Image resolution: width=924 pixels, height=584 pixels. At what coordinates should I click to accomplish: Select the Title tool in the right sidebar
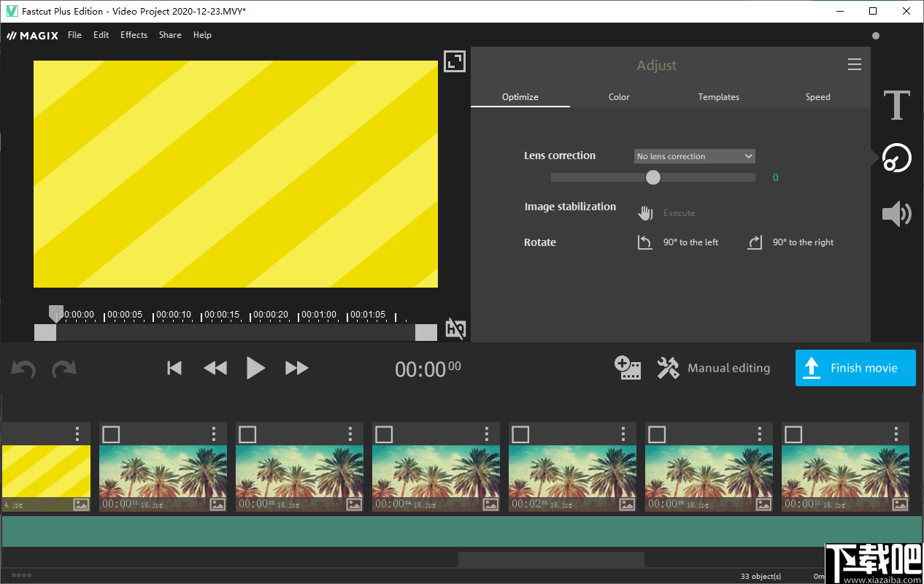pos(896,105)
